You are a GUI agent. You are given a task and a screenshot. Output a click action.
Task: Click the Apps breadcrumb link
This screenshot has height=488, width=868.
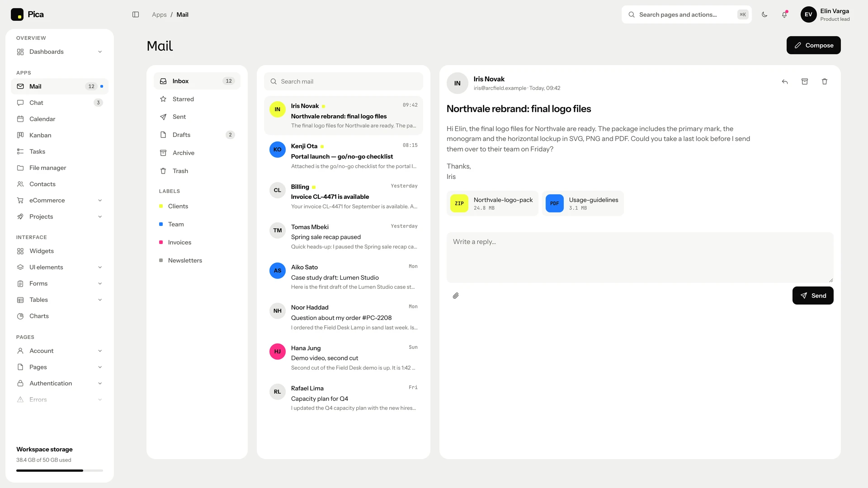point(159,14)
